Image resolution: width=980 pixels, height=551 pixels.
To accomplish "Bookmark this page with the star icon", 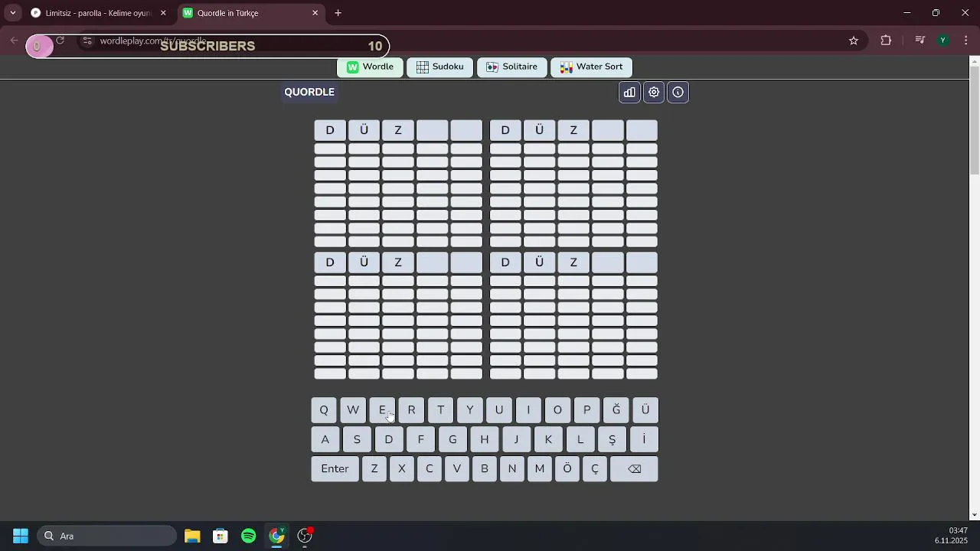I will pyautogui.click(x=854, y=41).
